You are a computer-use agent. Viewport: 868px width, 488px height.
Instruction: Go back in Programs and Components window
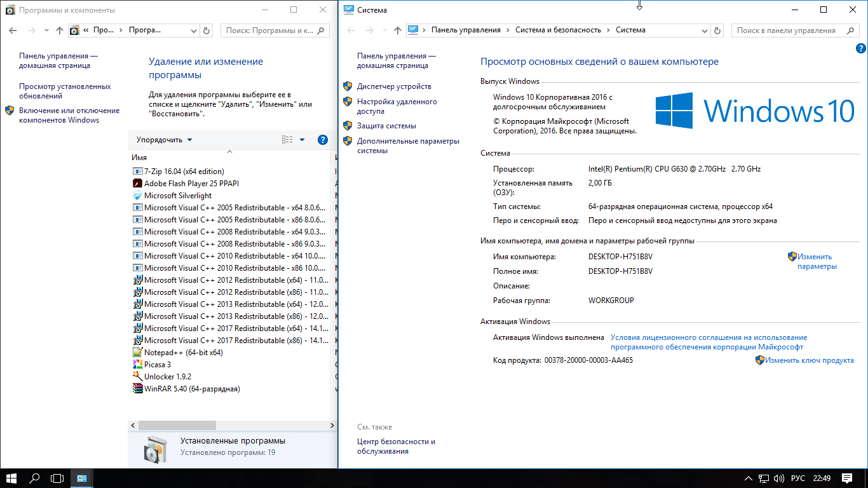pos(13,30)
